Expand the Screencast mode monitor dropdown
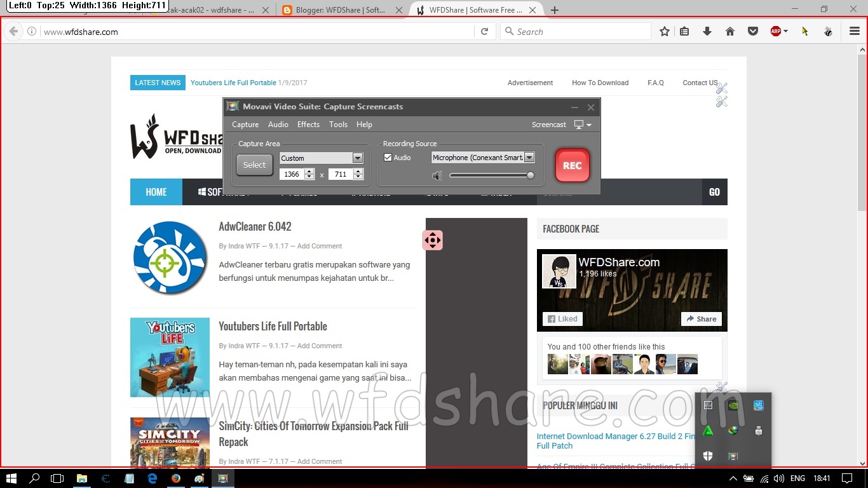 (x=583, y=125)
